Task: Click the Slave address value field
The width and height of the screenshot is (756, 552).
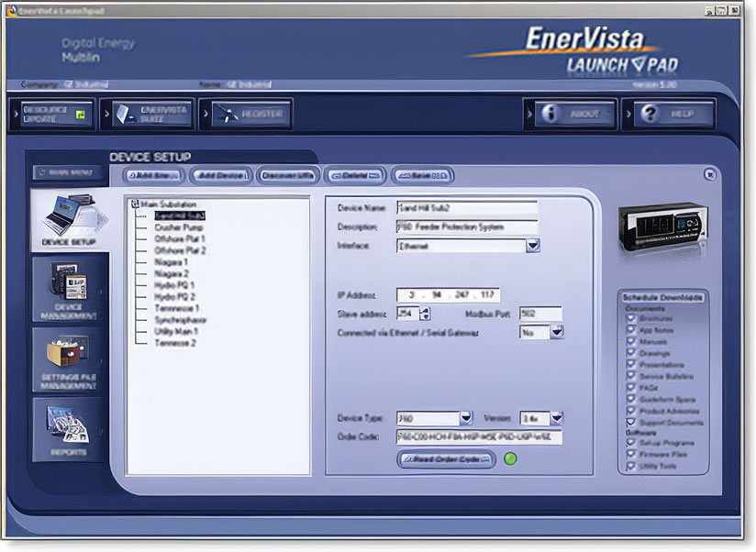Action: click(408, 314)
